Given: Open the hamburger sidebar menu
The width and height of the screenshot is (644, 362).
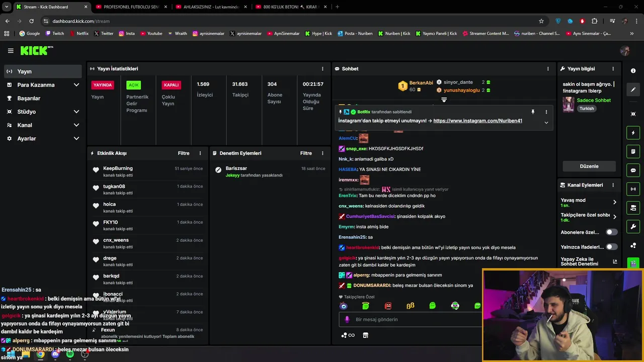Looking at the screenshot, I should tap(11, 51).
